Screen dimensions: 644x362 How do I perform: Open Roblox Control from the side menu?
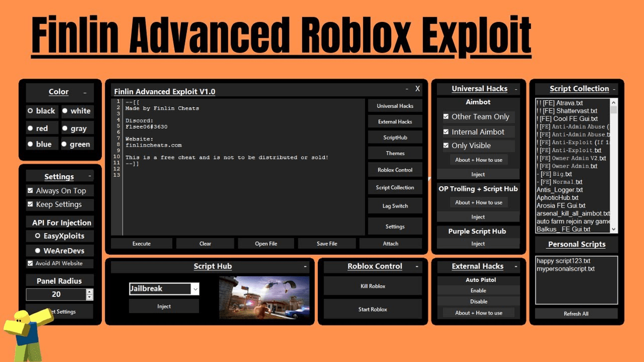point(395,170)
